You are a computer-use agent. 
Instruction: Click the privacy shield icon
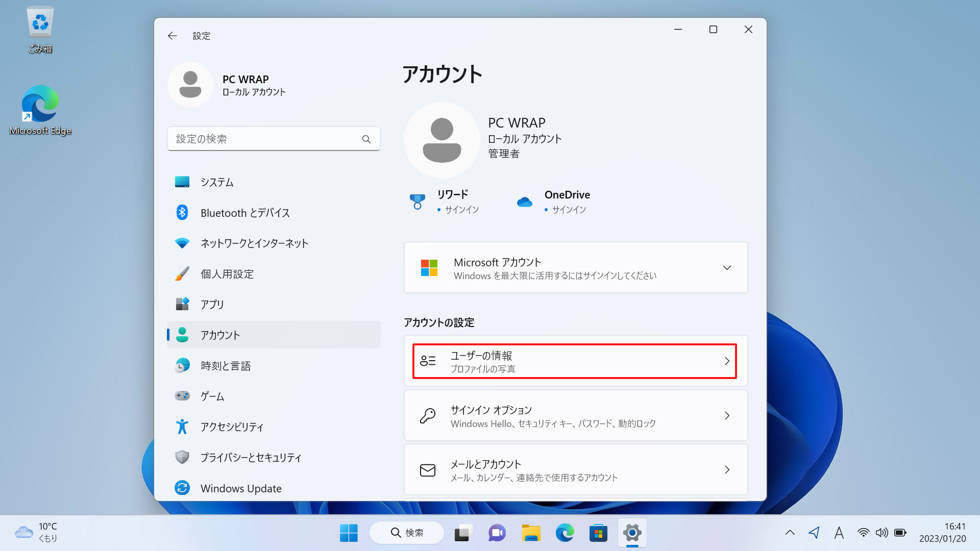click(x=182, y=457)
